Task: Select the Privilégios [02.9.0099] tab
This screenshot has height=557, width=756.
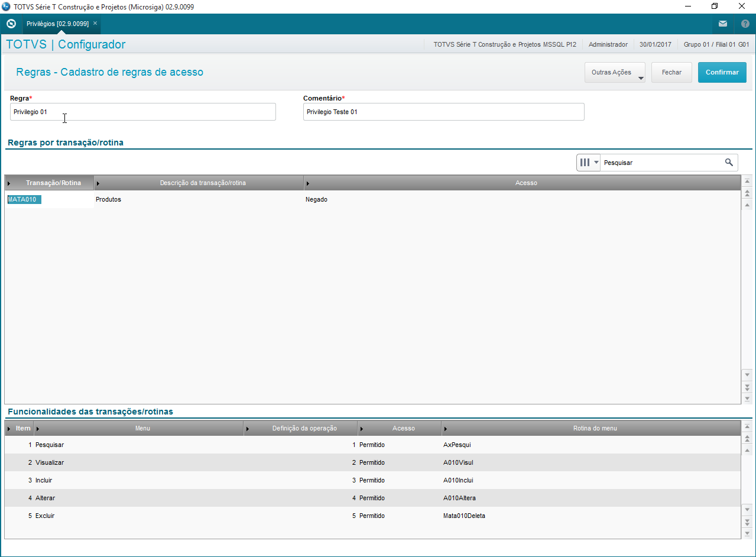Action: click(x=57, y=24)
